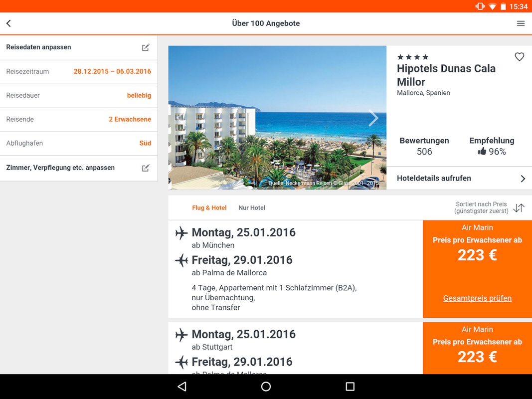This screenshot has width=532, height=399.
Task: Switch to the Nur Hotel tab
Action: coord(252,207)
